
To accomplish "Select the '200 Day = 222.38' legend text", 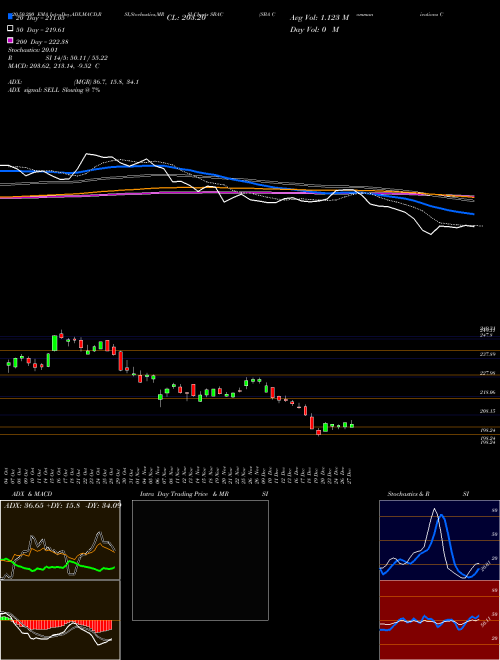I will pos(42,42).
